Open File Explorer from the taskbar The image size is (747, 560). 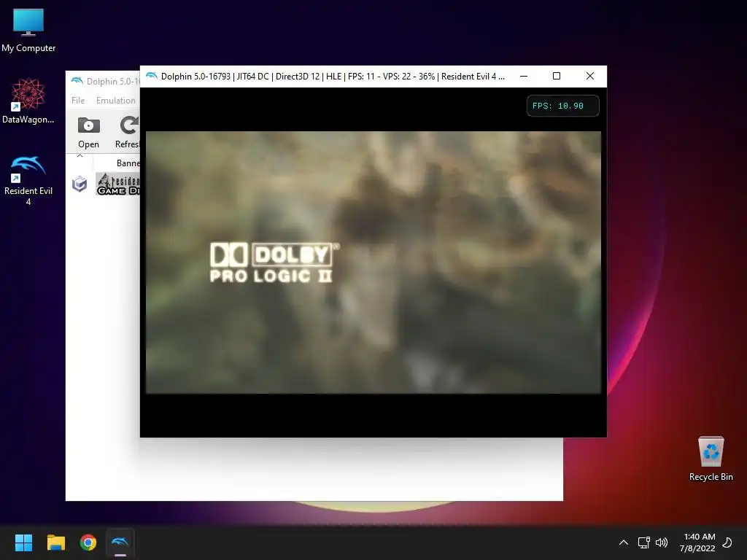55,542
